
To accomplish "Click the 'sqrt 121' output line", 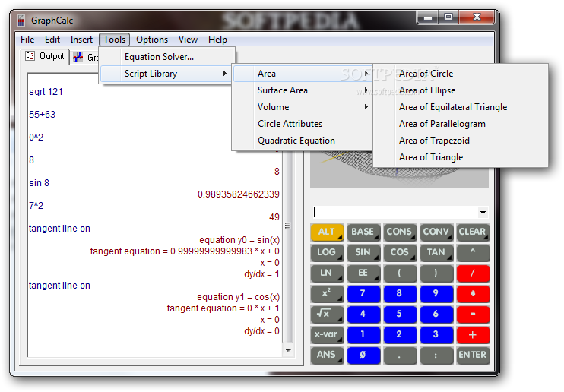I will (46, 92).
